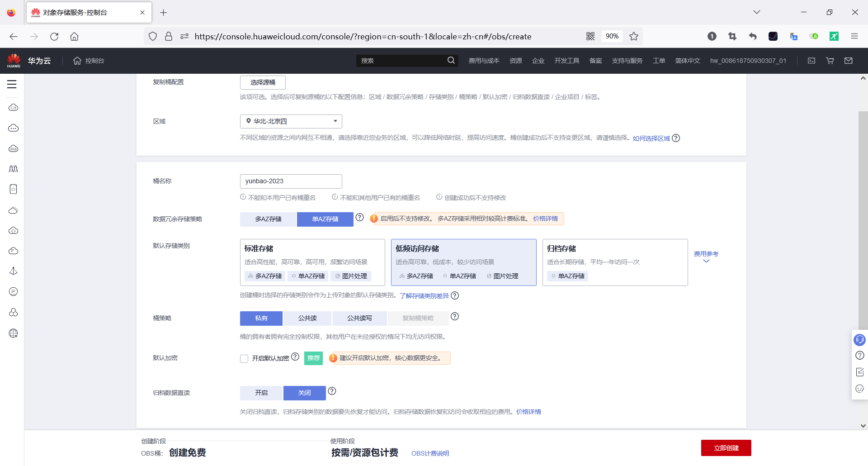
Task: Select 公共读 bucket policy
Action: click(x=307, y=318)
